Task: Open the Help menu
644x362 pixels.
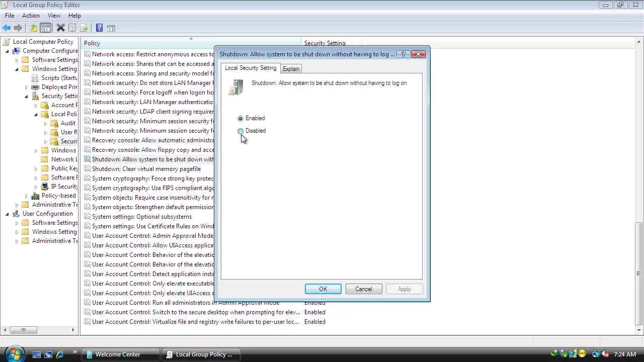Action: pos(74,16)
